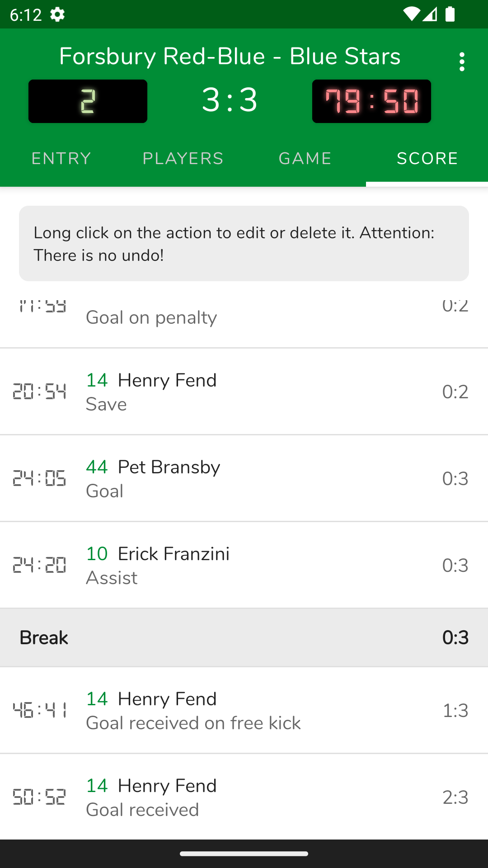Viewport: 488px width, 868px height.
Task: Select Goal received on free kick entry
Action: pos(244,710)
